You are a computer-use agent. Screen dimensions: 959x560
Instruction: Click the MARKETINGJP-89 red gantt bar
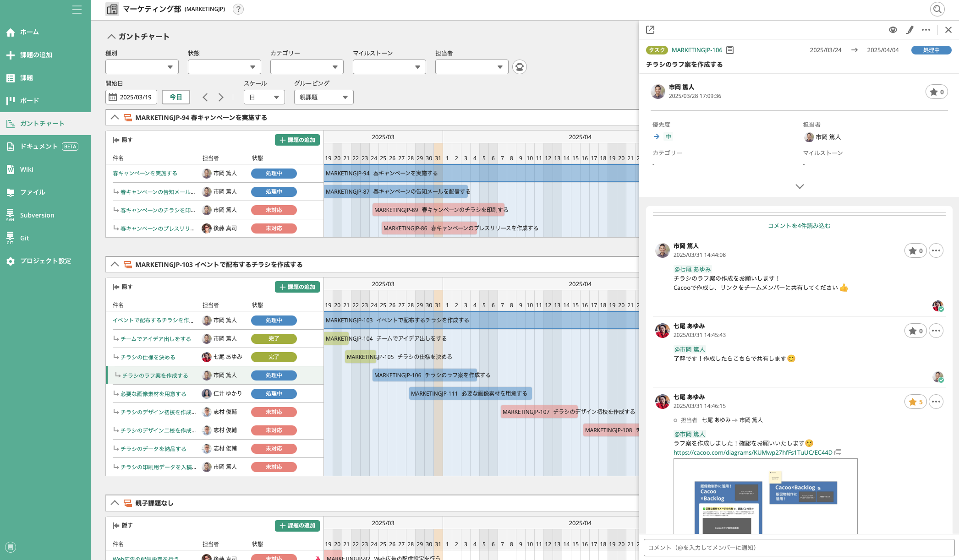coord(438,210)
